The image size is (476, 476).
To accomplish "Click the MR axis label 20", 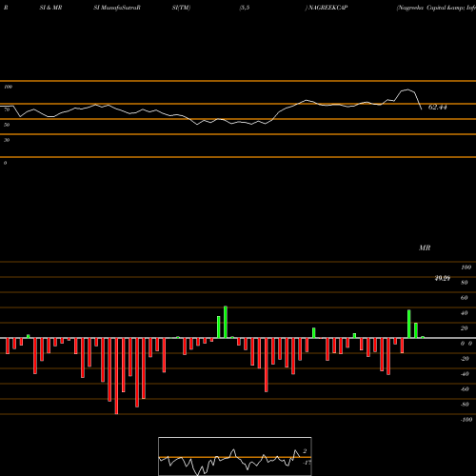I will pos(465,328).
